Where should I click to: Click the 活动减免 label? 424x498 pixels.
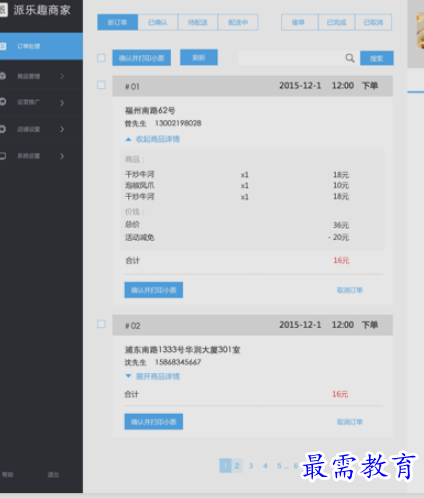point(140,237)
